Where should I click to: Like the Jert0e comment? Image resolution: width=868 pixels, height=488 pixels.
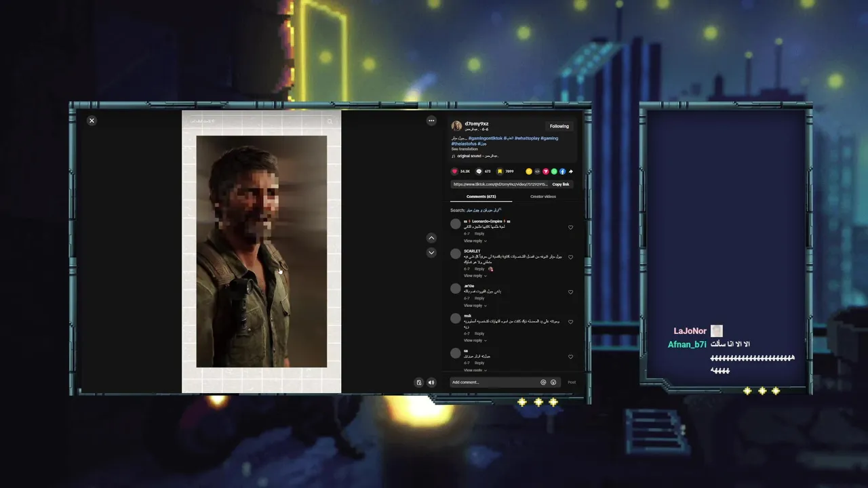tap(570, 292)
